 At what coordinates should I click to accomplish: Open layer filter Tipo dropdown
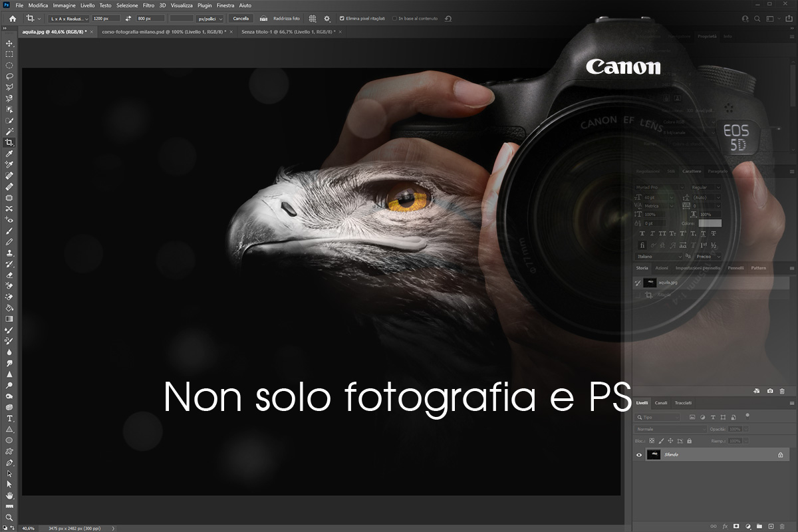pos(659,417)
